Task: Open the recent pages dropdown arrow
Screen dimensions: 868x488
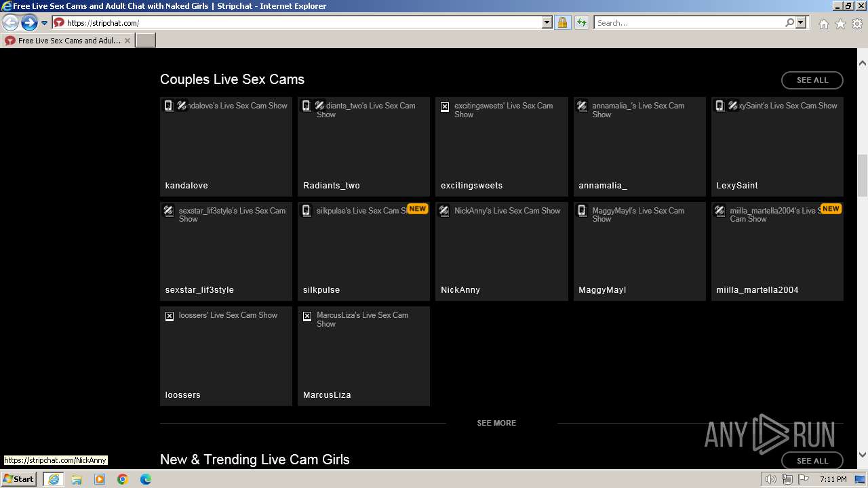Action: click(44, 23)
